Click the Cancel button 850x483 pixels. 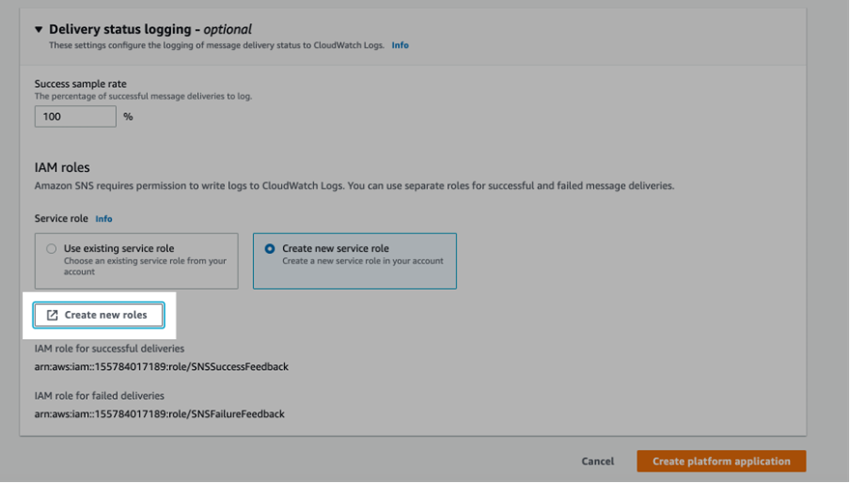coord(598,461)
